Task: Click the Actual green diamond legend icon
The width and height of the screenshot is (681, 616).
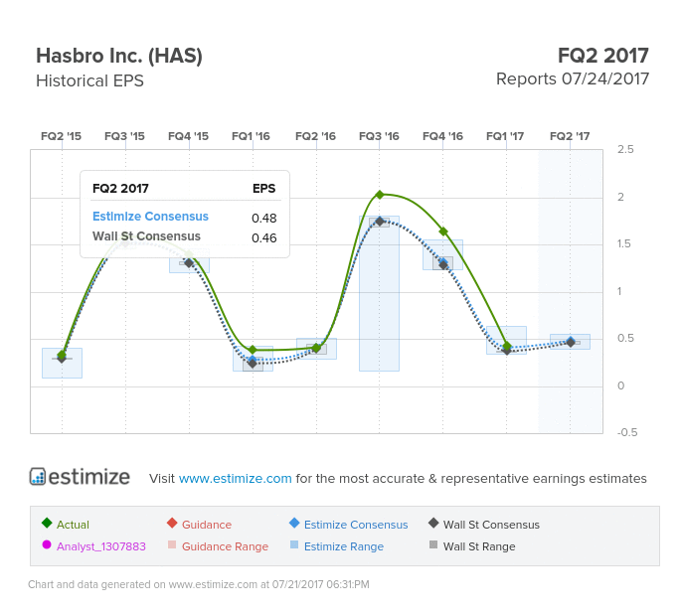Action: point(47,523)
